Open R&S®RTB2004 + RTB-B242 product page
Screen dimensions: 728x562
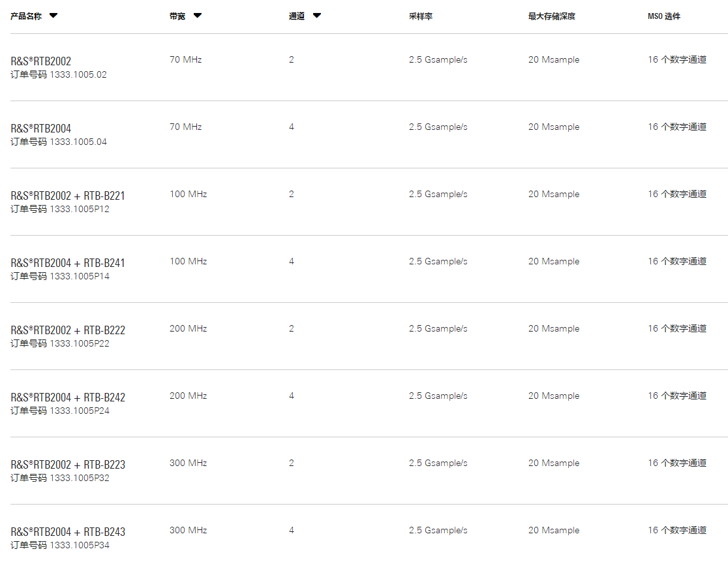68,398
